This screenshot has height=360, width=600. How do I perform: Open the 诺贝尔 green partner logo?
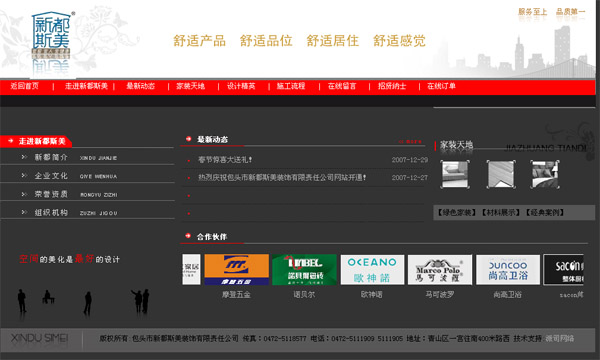(x=304, y=270)
